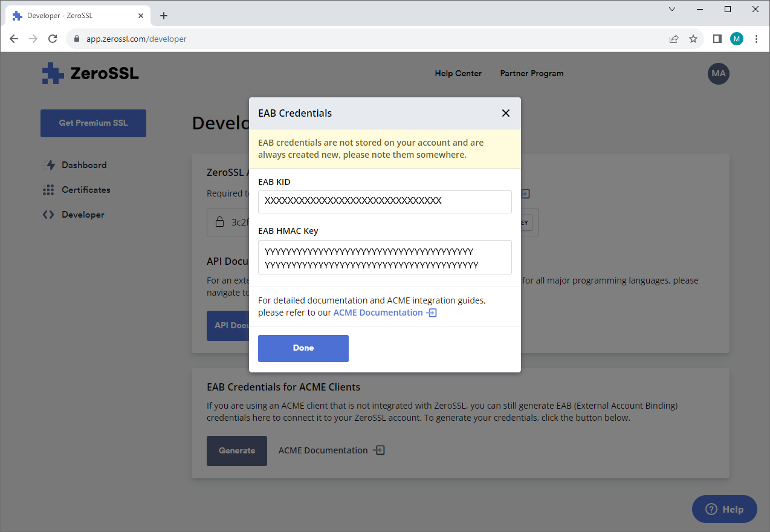
Task: Open the Dashboard sidebar icon
Action: pyautogui.click(x=48, y=164)
